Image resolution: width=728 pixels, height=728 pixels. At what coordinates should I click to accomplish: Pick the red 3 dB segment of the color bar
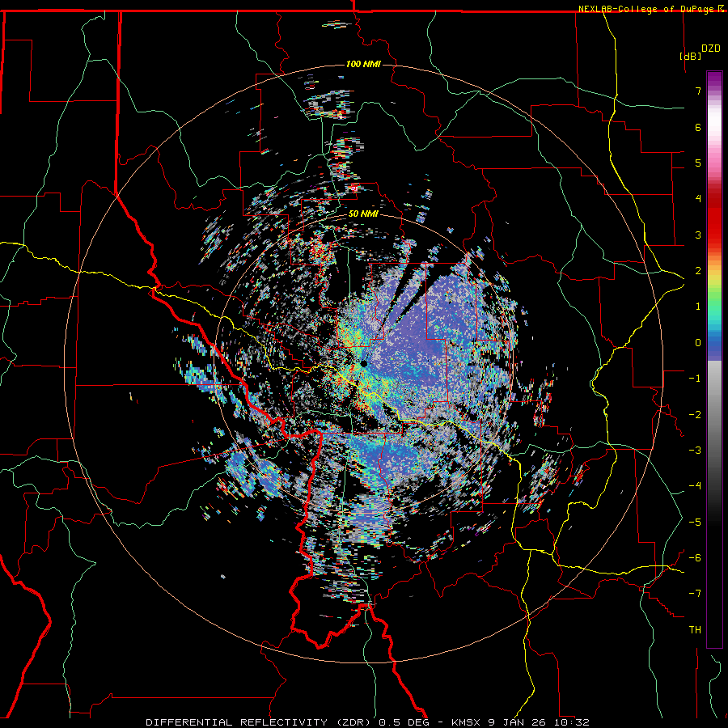click(714, 235)
